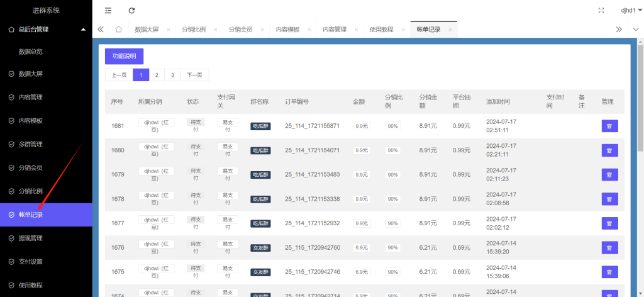
Task: Toggle the sidebar collapse menu icon
Action: tap(108, 11)
